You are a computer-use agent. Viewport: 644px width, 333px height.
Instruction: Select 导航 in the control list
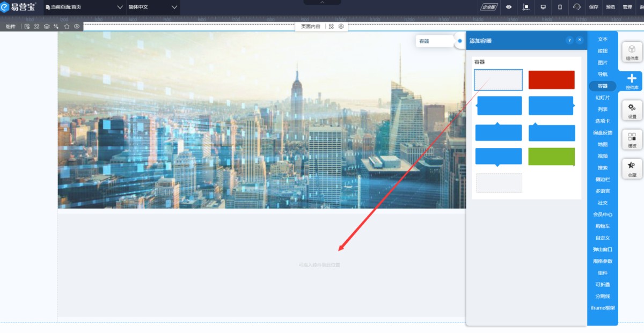(x=603, y=74)
